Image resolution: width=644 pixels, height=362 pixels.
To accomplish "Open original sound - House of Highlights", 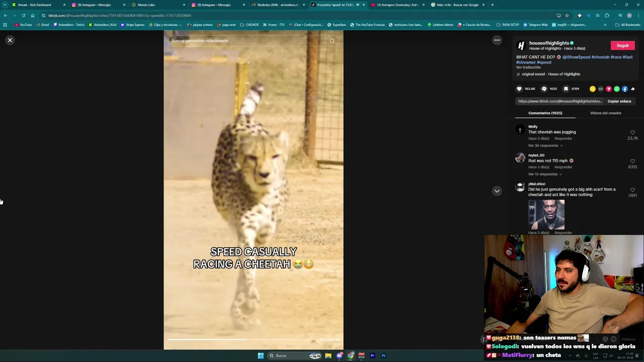I will (550, 74).
